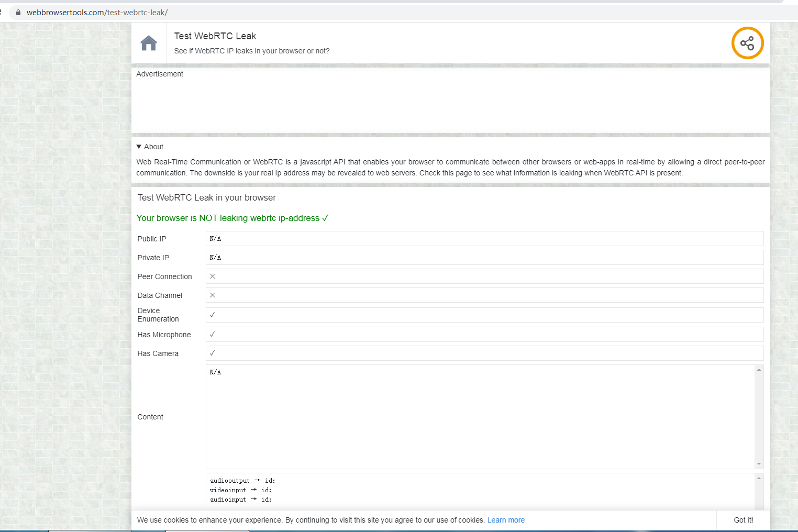Open the orange share icon
This screenshot has width=798, height=532.
[747, 43]
